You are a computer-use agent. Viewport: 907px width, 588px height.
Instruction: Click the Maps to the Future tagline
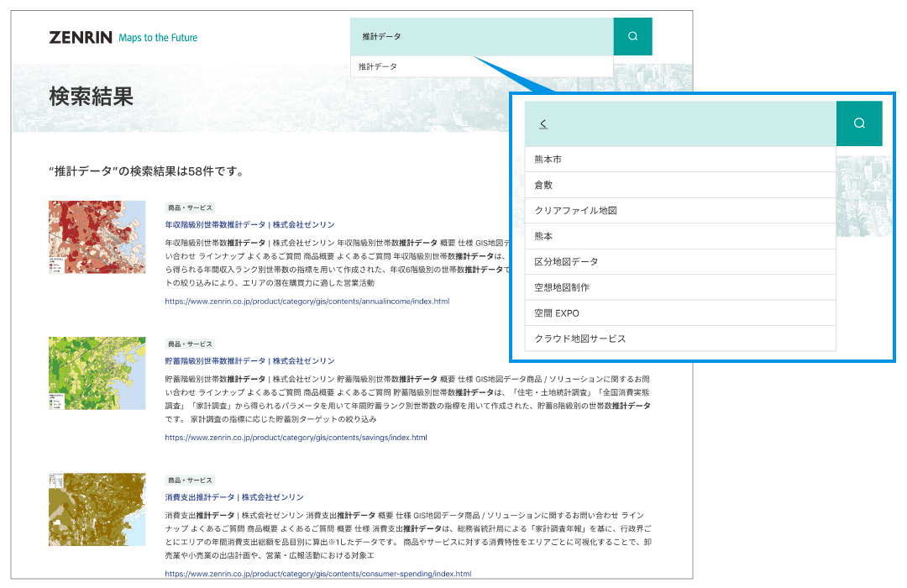158,38
